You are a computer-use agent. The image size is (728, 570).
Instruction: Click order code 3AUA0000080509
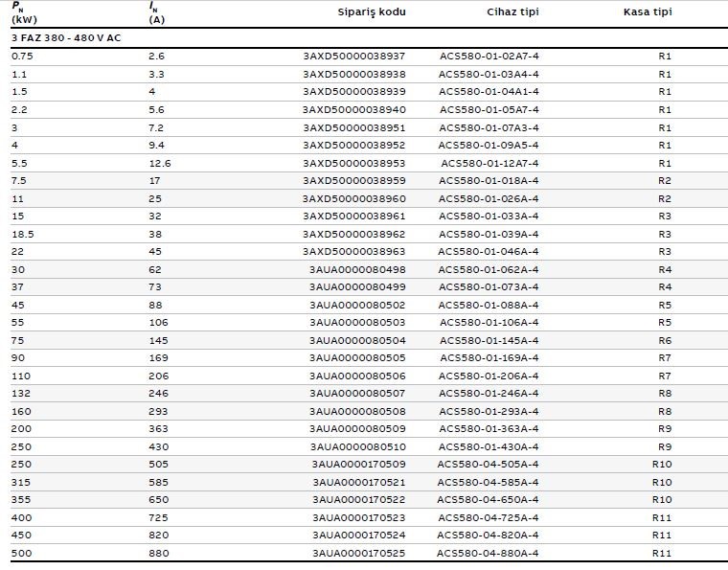357,429
